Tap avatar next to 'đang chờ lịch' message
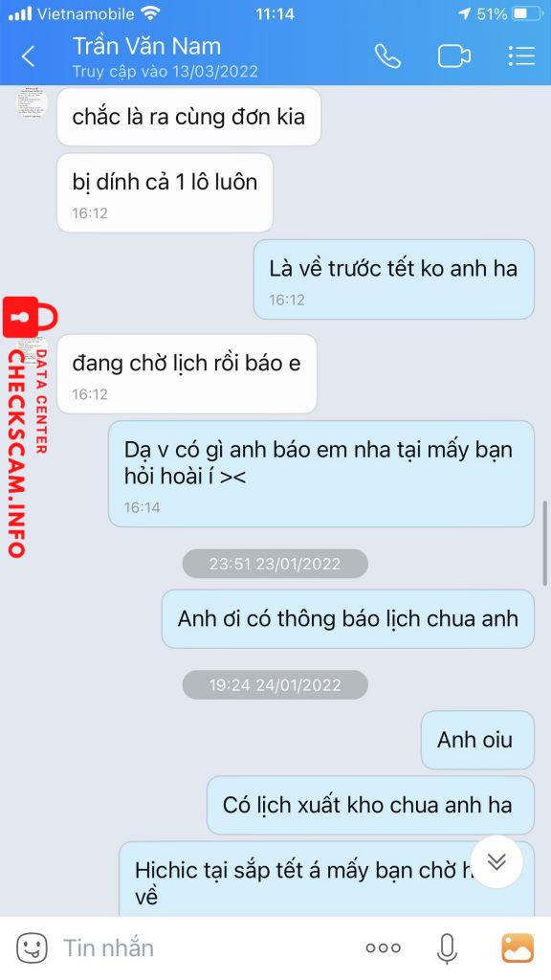Viewport: 551px width, 980px height. [32, 354]
